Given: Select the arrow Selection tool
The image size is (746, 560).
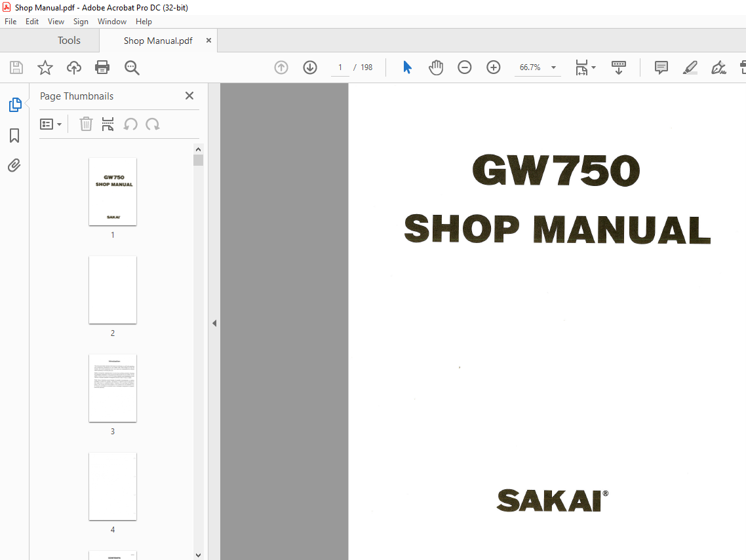Looking at the screenshot, I should (407, 67).
